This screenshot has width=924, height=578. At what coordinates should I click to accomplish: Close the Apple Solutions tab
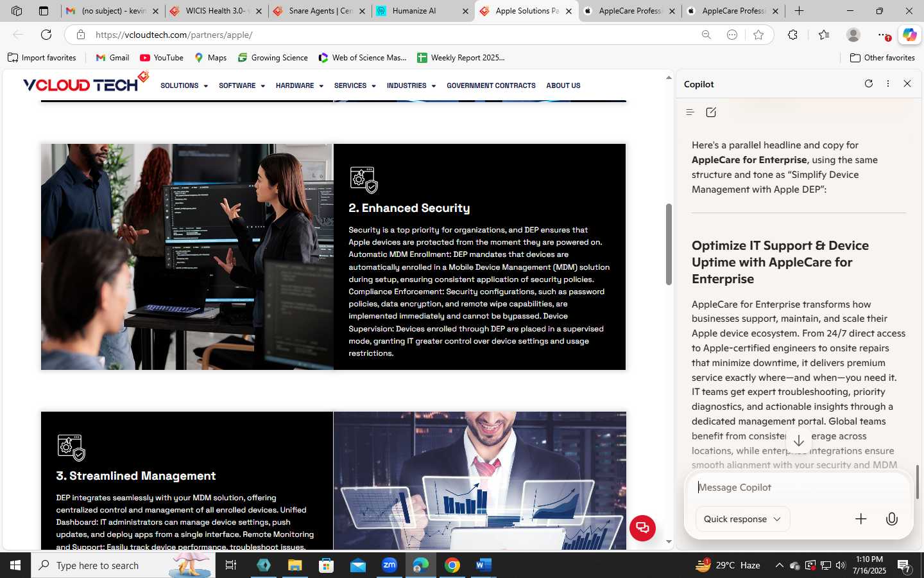569,11
